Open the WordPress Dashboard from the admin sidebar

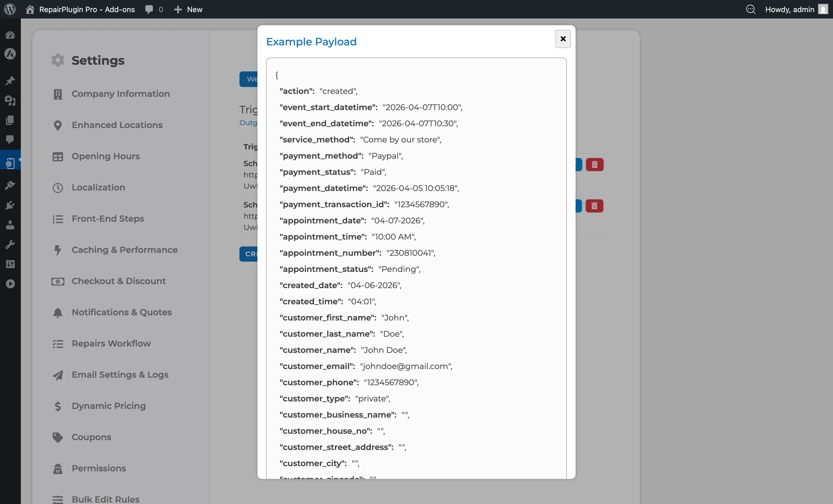[x=10, y=35]
